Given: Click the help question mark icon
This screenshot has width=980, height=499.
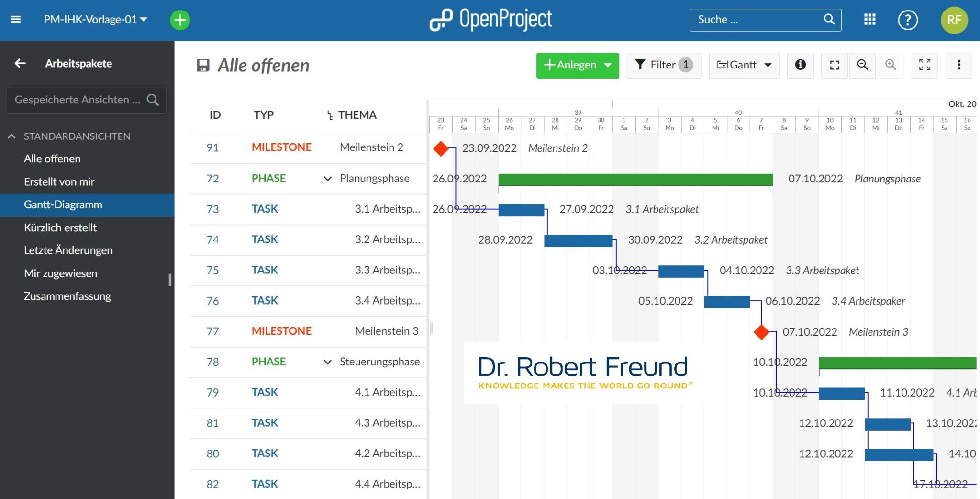Looking at the screenshot, I should (908, 20).
